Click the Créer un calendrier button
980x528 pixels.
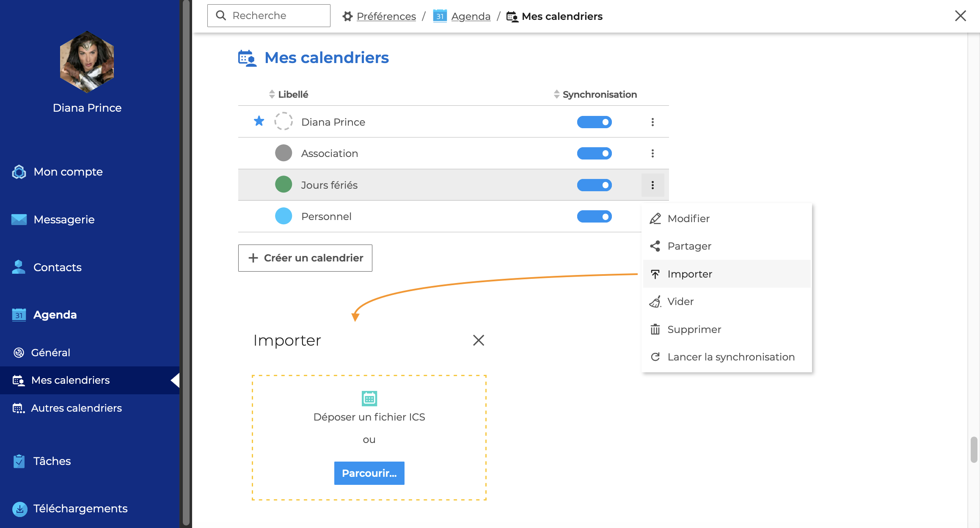[x=305, y=258]
